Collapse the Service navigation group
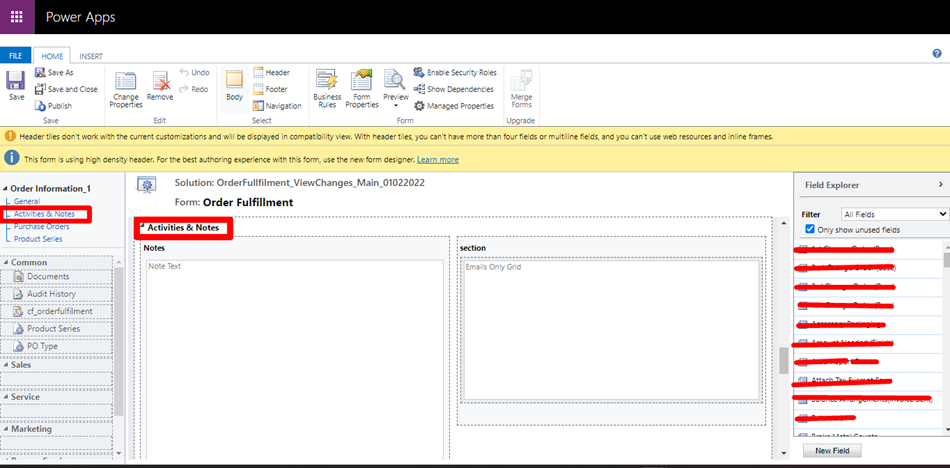 (6, 396)
